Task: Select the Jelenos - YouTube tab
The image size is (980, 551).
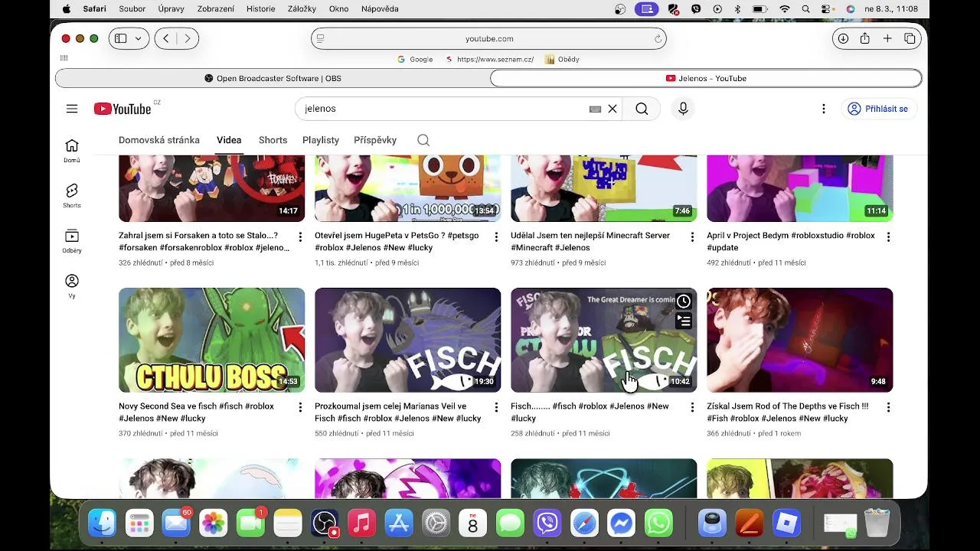Action: (x=706, y=78)
